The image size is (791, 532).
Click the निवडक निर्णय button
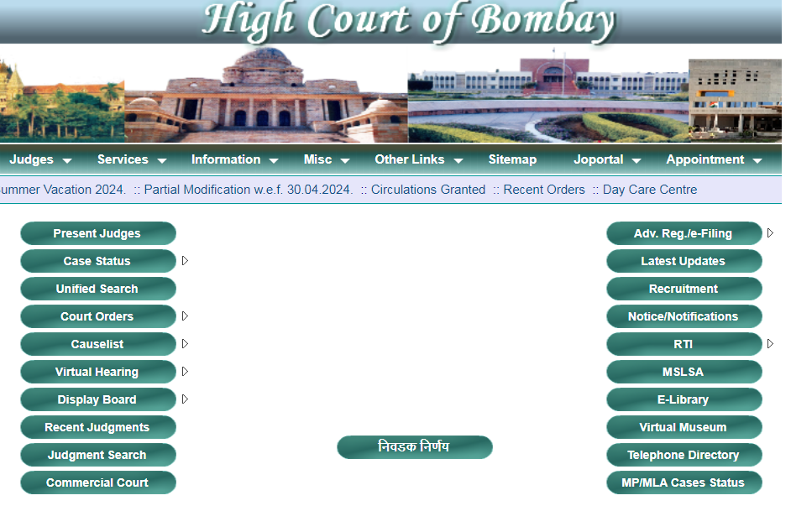415,448
